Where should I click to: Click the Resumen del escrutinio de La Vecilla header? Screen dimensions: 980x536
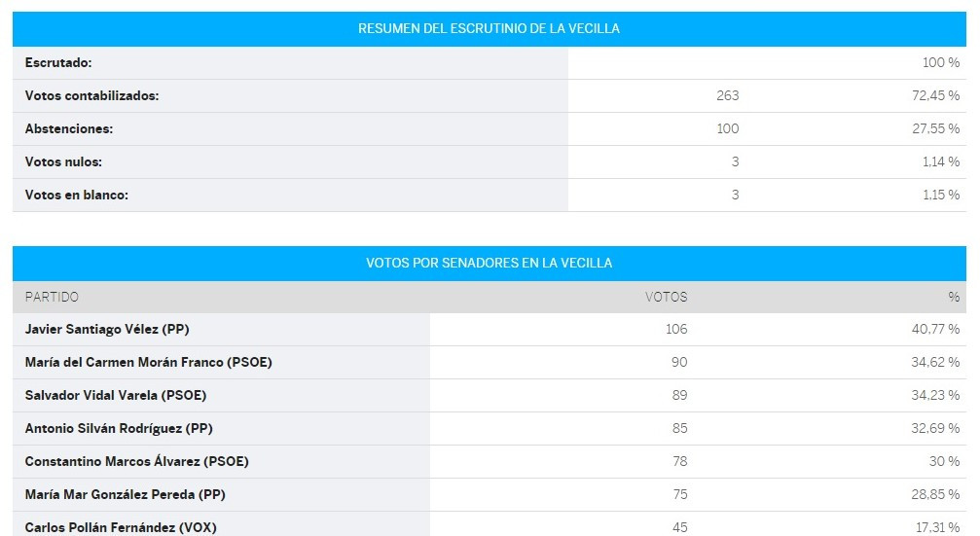pyautogui.click(x=489, y=29)
